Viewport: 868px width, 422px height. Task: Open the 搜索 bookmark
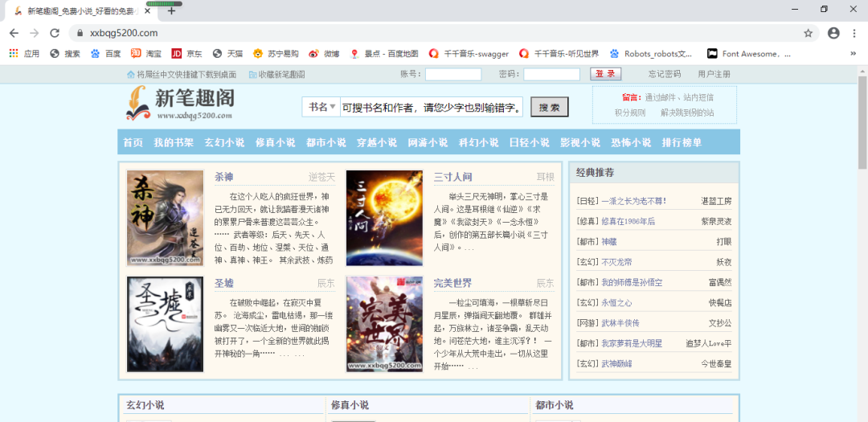point(65,54)
